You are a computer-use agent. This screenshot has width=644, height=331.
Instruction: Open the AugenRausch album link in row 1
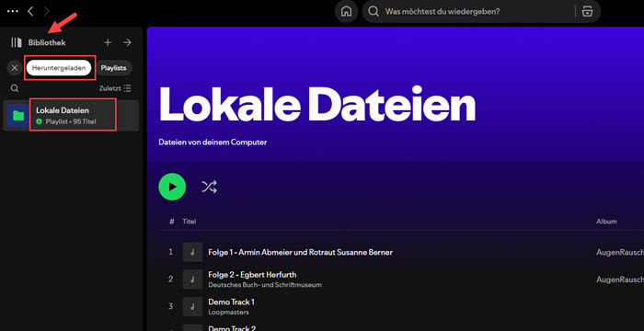(620, 252)
